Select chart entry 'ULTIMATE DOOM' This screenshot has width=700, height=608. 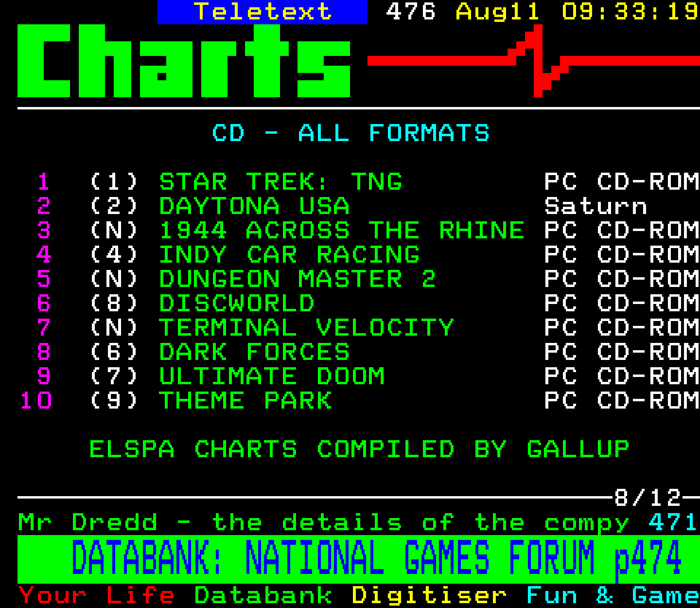[x=272, y=376]
